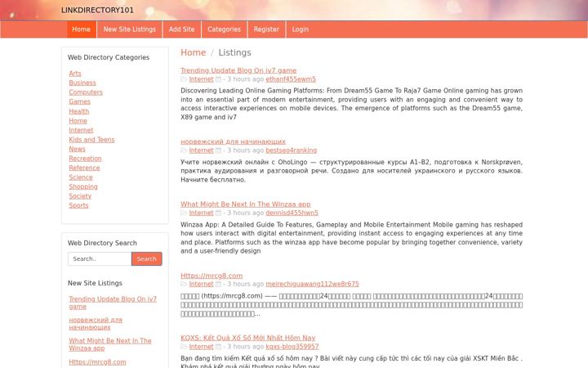Screen dimensions: 588x368
Task: Click the Web Directory Categories heading
Action: pos(109,57)
